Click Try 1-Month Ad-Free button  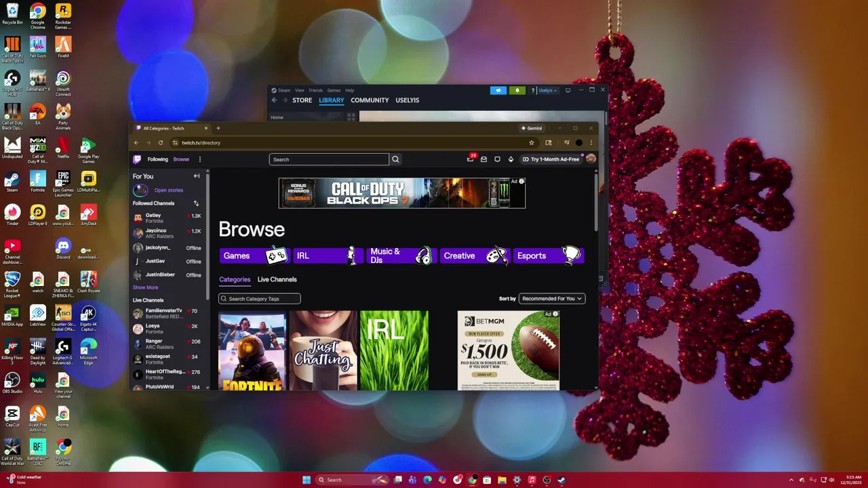[x=551, y=159]
